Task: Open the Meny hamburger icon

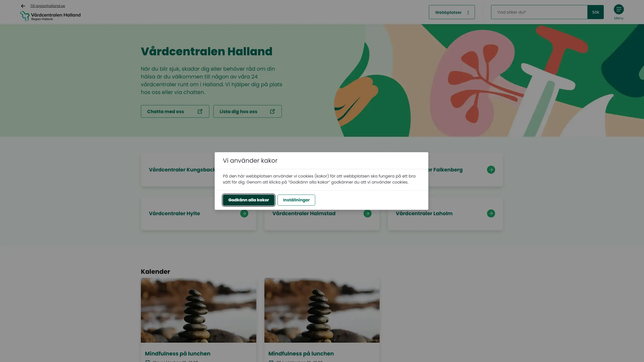Action: coord(619,10)
